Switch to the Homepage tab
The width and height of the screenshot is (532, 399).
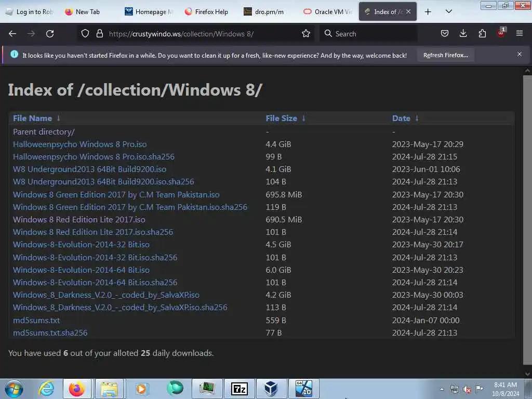149,12
